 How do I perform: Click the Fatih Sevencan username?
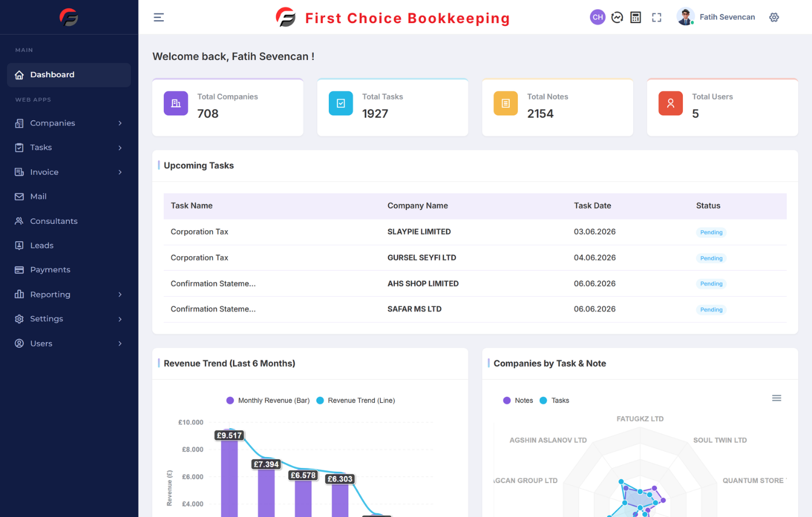[727, 17]
